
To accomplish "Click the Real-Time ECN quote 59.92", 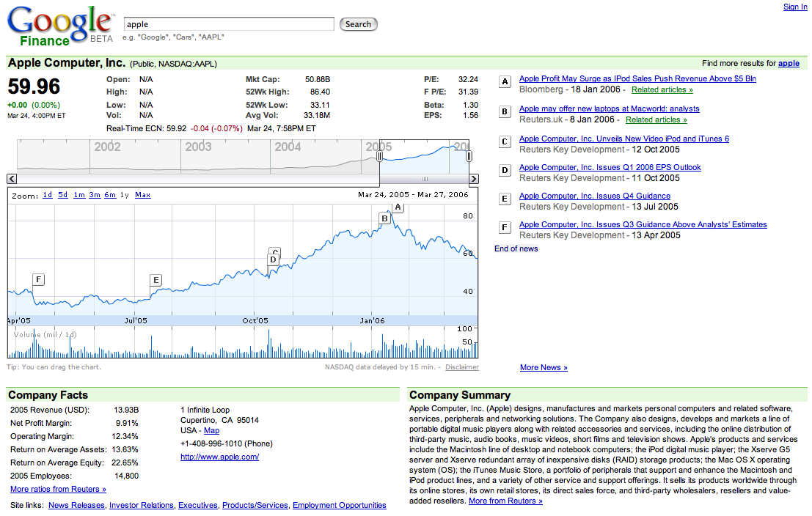I will click(176, 128).
